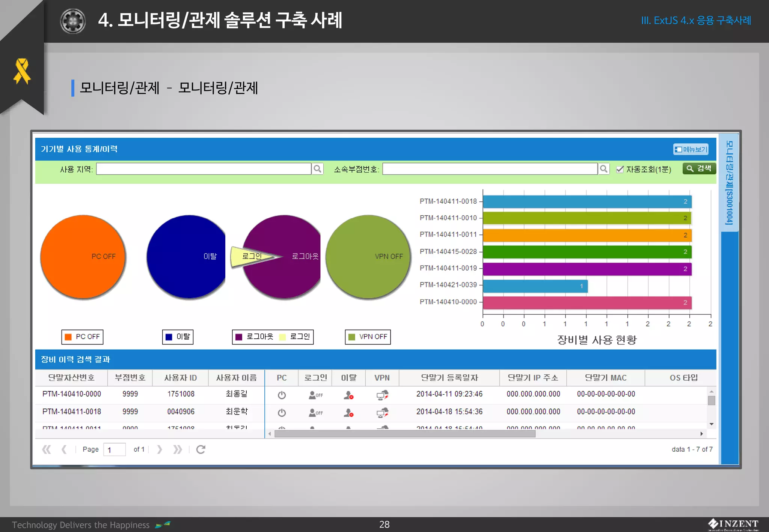Click login OFF icon in PTM-140411-0018 row
The height and width of the screenshot is (532, 769).
(x=315, y=413)
